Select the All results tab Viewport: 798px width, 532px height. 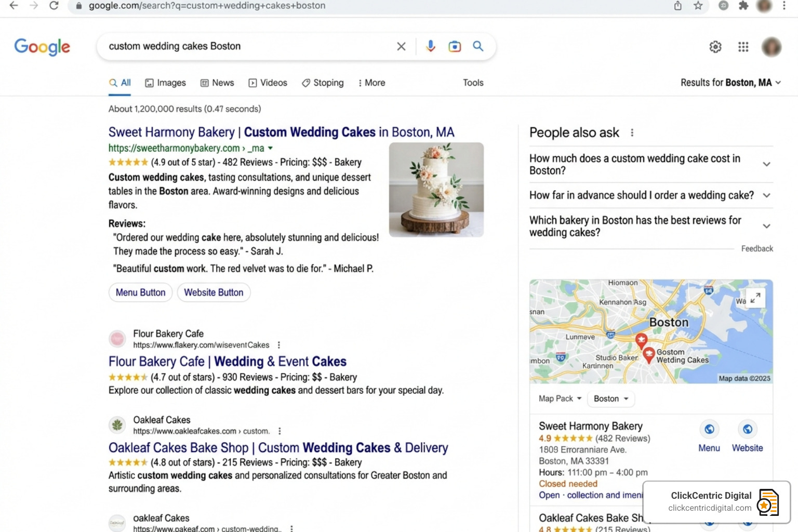point(120,83)
